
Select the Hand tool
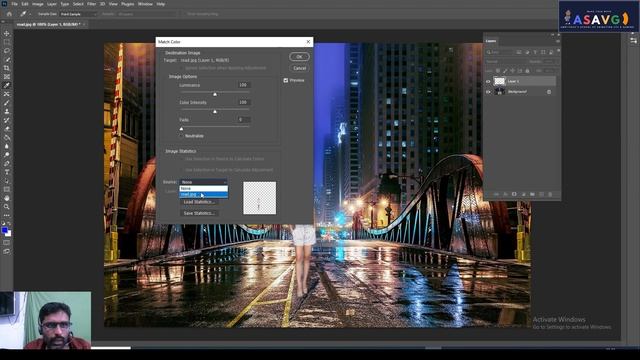pyautogui.click(x=7, y=198)
